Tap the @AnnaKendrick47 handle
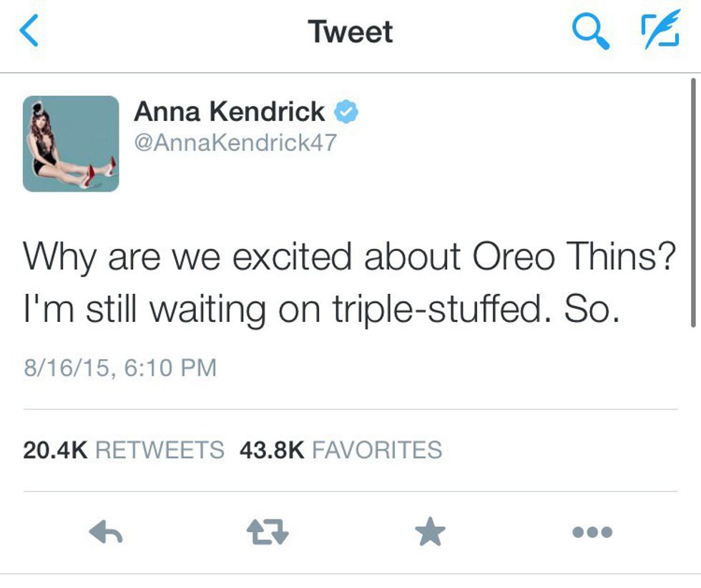The height and width of the screenshot is (588, 701). click(235, 142)
